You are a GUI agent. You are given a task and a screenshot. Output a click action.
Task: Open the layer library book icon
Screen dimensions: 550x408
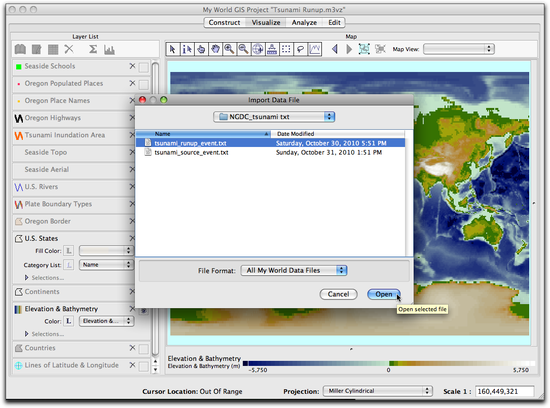[20, 49]
